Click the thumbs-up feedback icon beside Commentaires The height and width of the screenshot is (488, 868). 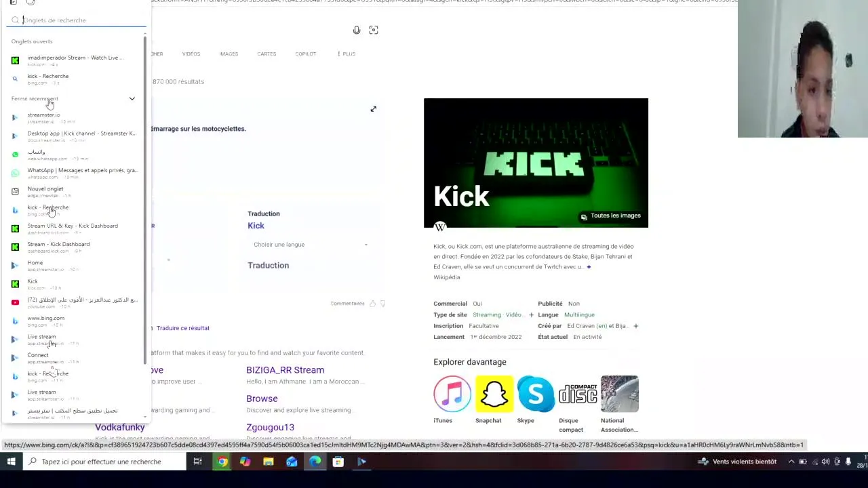[x=372, y=304]
